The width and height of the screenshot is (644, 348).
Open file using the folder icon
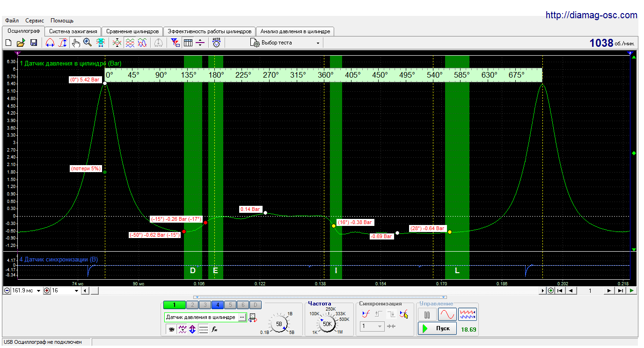21,43
